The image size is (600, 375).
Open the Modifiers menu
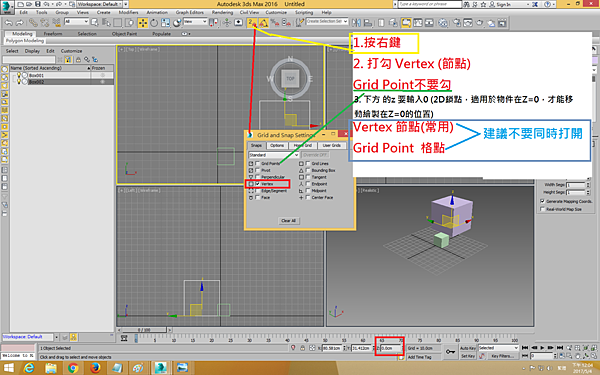(x=128, y=12)
